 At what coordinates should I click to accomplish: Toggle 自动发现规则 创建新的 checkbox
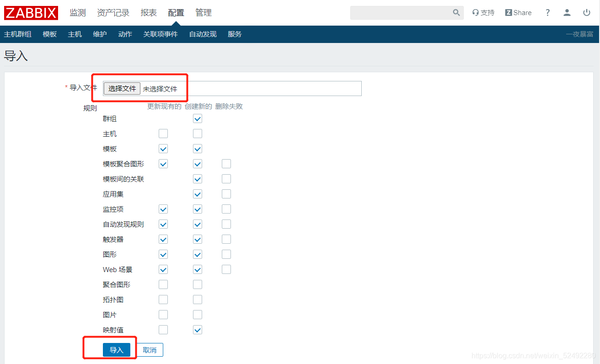tap(198, 224)
